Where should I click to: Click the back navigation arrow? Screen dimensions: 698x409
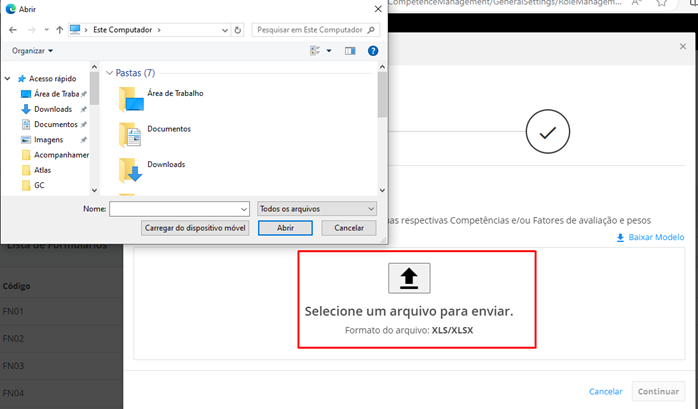click(13, 29)
